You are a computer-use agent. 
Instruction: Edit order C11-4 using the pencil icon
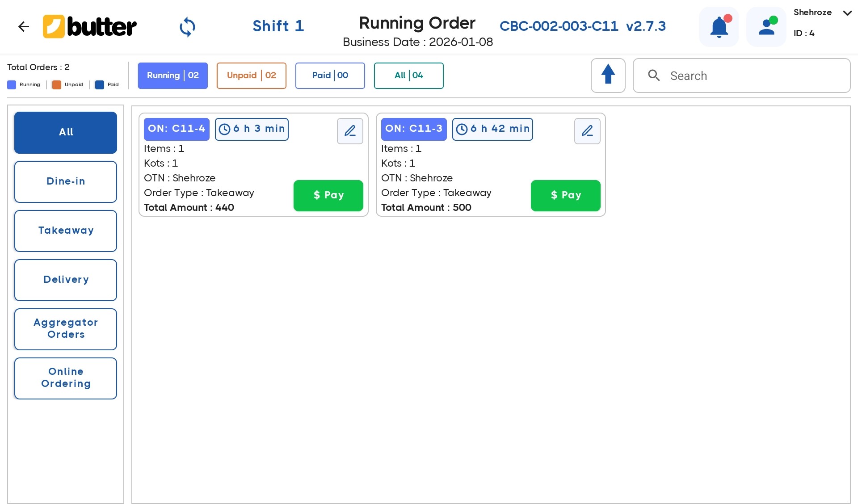point(350,131)
